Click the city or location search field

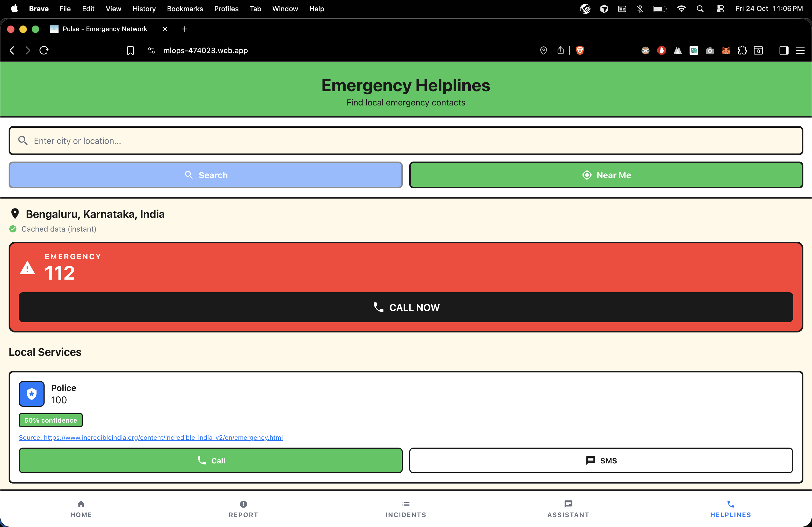(406, 141)
